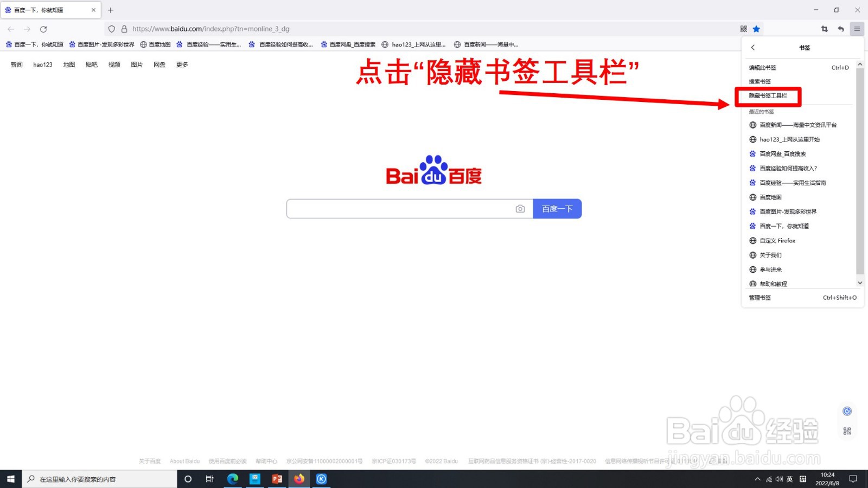The height and width of the screenshot is (488, 868).
Task: Click bookmarks panel scrollbar up arrow
Action: pos(860,64)
